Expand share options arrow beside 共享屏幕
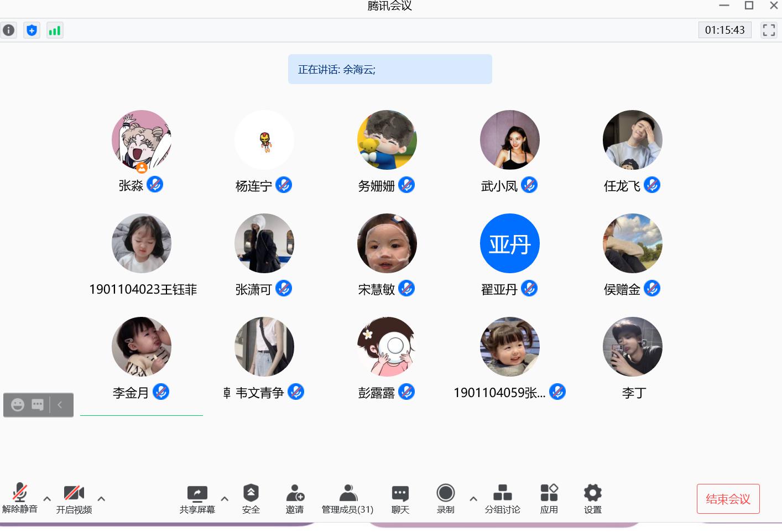The height and width of the screenshot is (532, 782). click(225, 499)
